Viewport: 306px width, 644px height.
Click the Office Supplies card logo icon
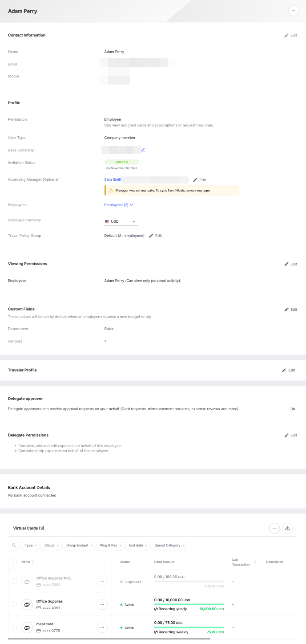click(x=27, y=604)
